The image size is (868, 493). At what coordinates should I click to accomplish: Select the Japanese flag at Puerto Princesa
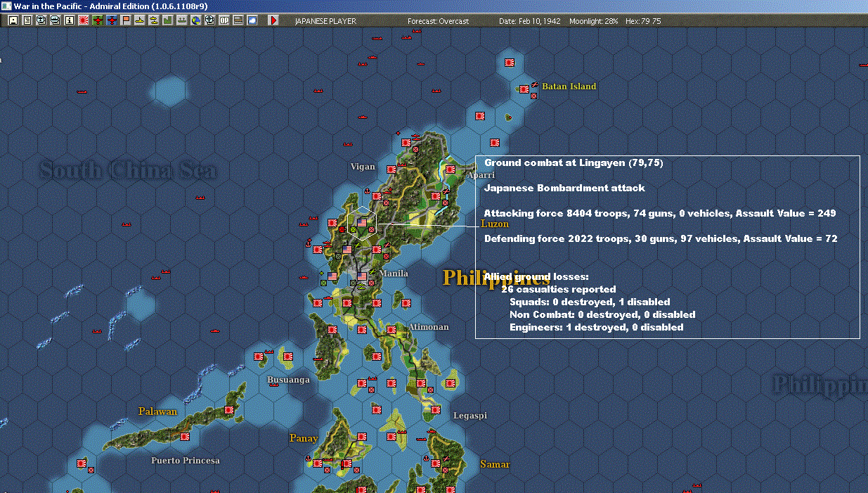coord(186,436)
